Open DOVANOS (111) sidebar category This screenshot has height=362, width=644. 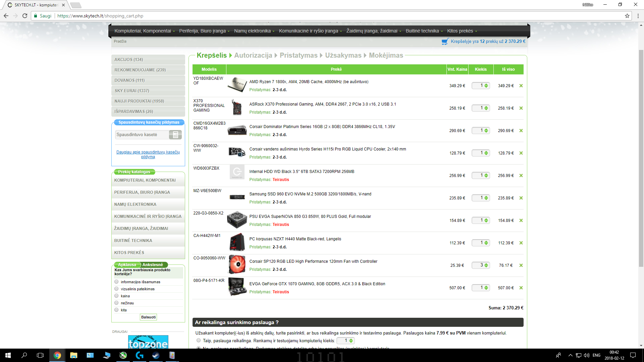(148, 80)
